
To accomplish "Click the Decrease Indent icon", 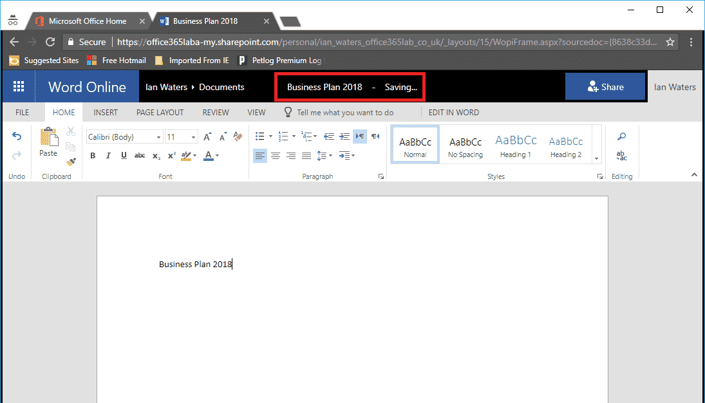I will point(329,137).
